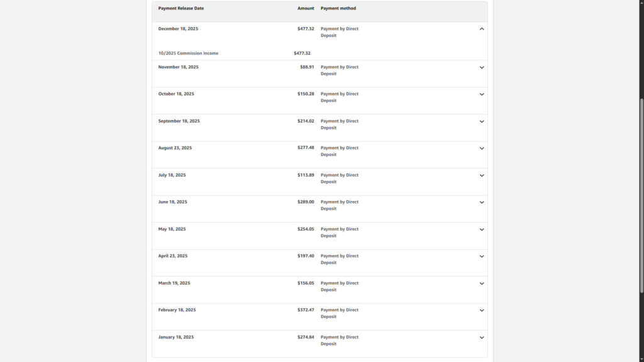Open Payment by Direct Deposit link for January
Viewport: 644px width, 362px height.
pos(339,340)
